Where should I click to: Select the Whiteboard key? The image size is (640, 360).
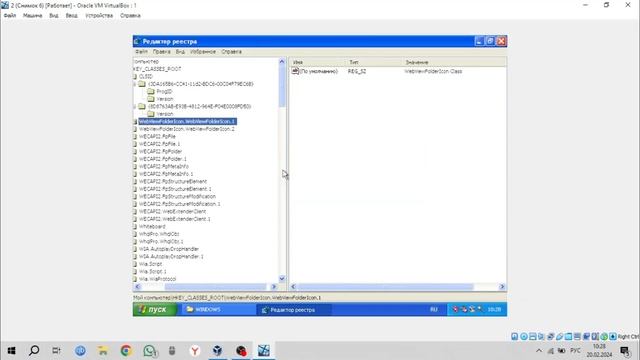[x=152, y=227]
